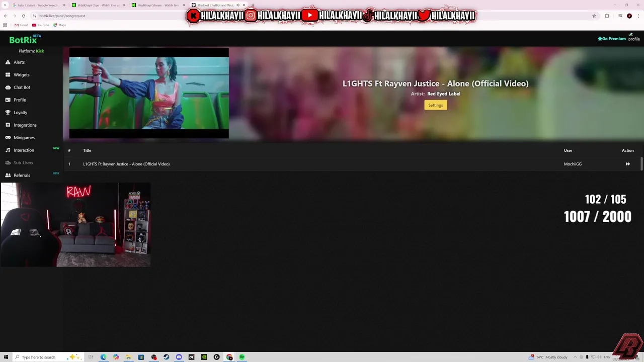Bookmark this page with the star icon
Viewport: 644px width, 362px height.
point(594,16)
